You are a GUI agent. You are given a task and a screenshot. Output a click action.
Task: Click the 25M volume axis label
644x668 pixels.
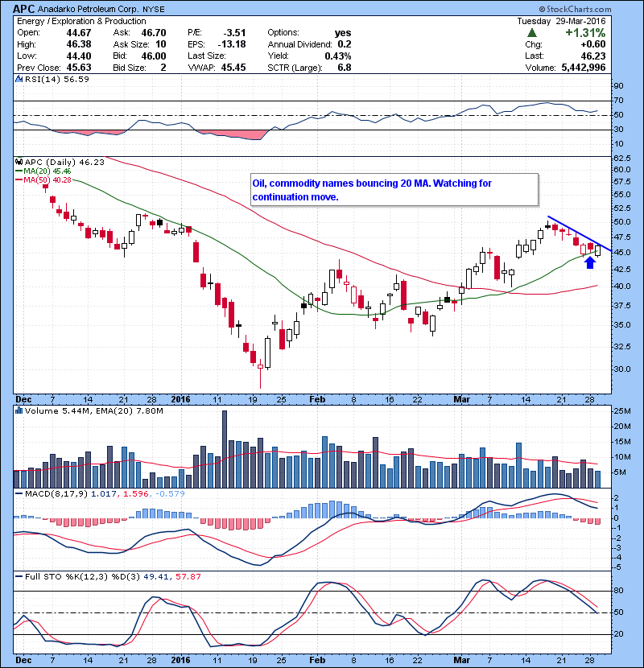click(x=622, y=411)
